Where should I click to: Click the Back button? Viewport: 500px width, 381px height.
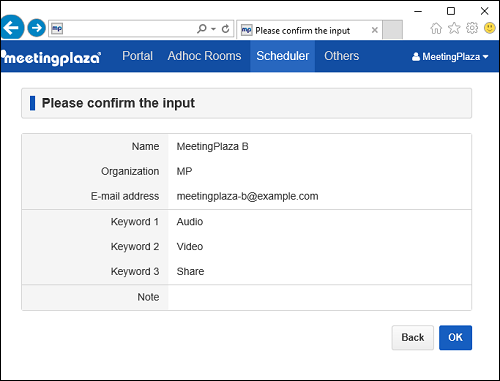point(413,338)
